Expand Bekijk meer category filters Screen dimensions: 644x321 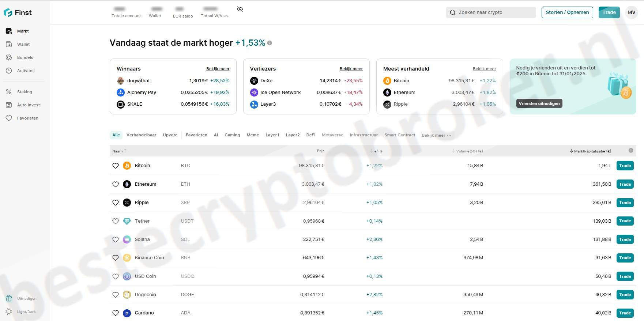436,135
